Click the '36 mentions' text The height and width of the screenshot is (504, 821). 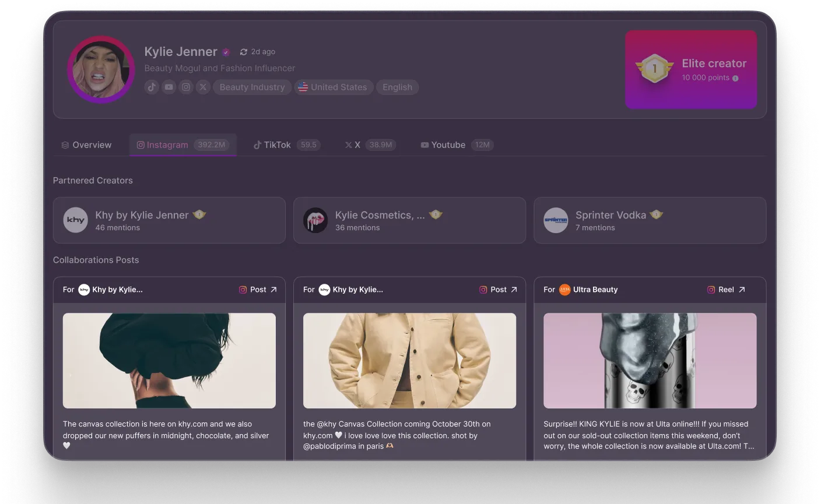point(357,228)
